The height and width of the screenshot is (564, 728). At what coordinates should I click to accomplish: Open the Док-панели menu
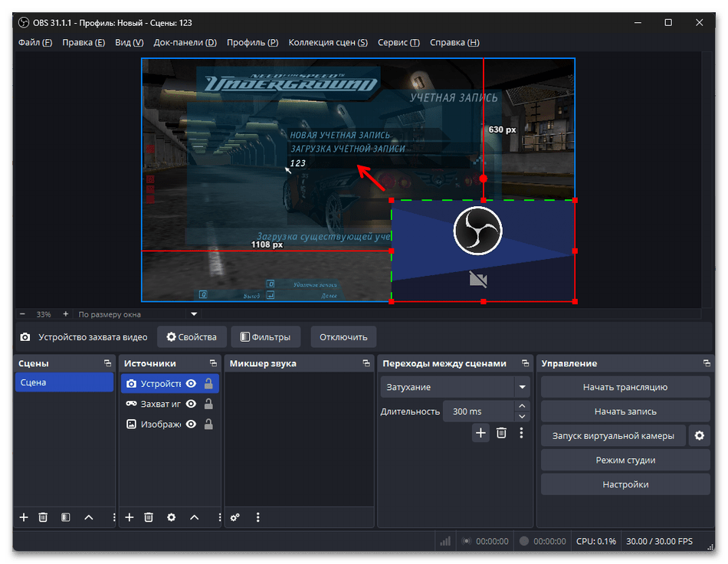point(185,42)
